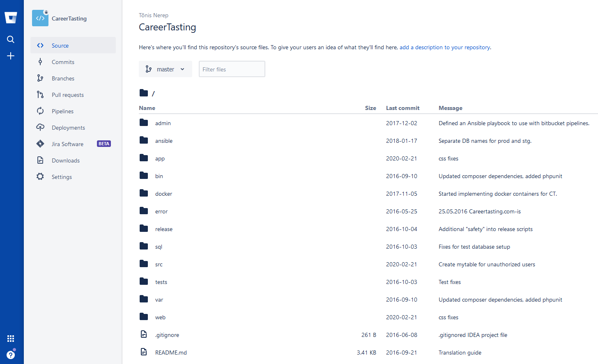Click the .gitignore file icon
This screenshot has height=364, width=598.
coord(144,334)
